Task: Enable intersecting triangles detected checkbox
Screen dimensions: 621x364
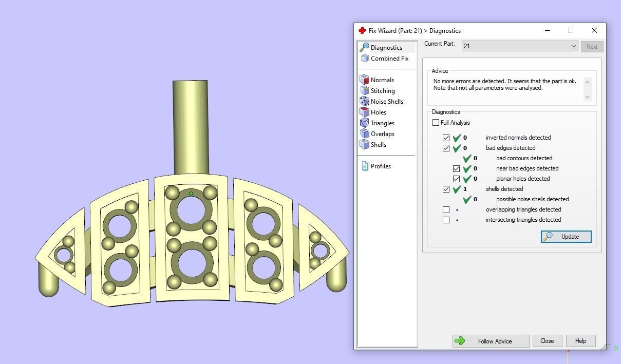Action: click(446, 220)
